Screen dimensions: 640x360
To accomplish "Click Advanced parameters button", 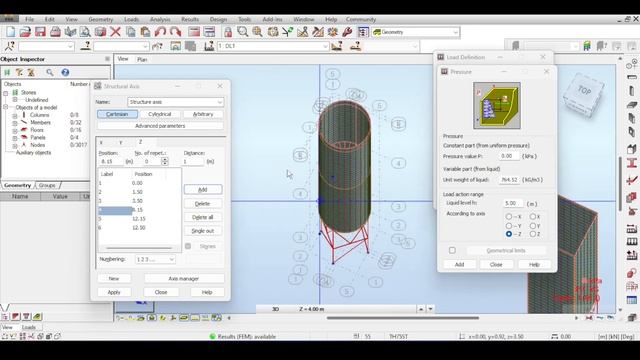I will pyautogui.click(x=160, y=126).
